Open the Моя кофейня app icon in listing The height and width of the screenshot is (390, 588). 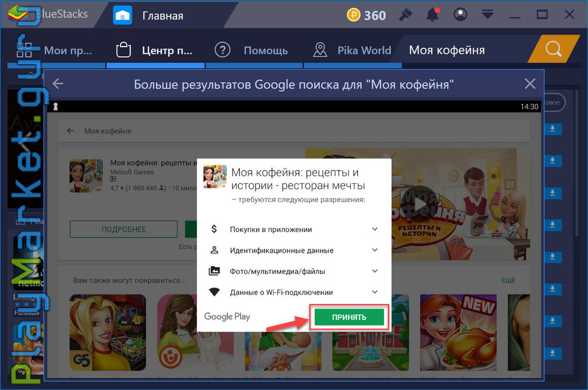[86, 176]
